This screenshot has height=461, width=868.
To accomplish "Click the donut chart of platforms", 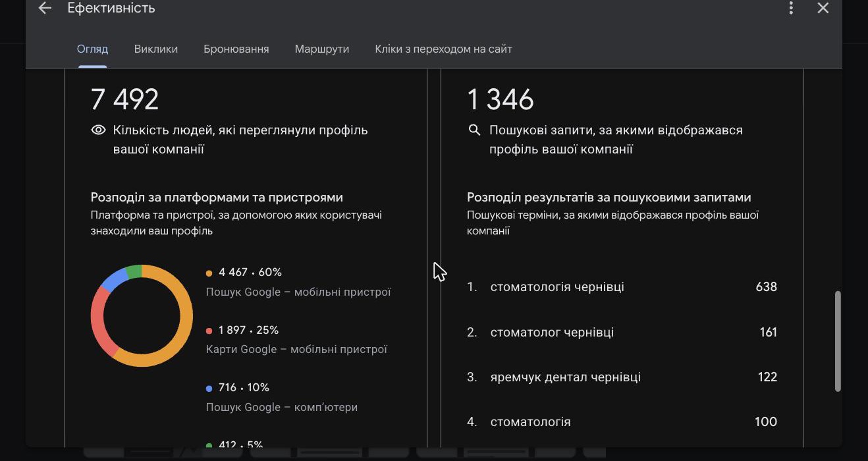I will pos(142,315).
